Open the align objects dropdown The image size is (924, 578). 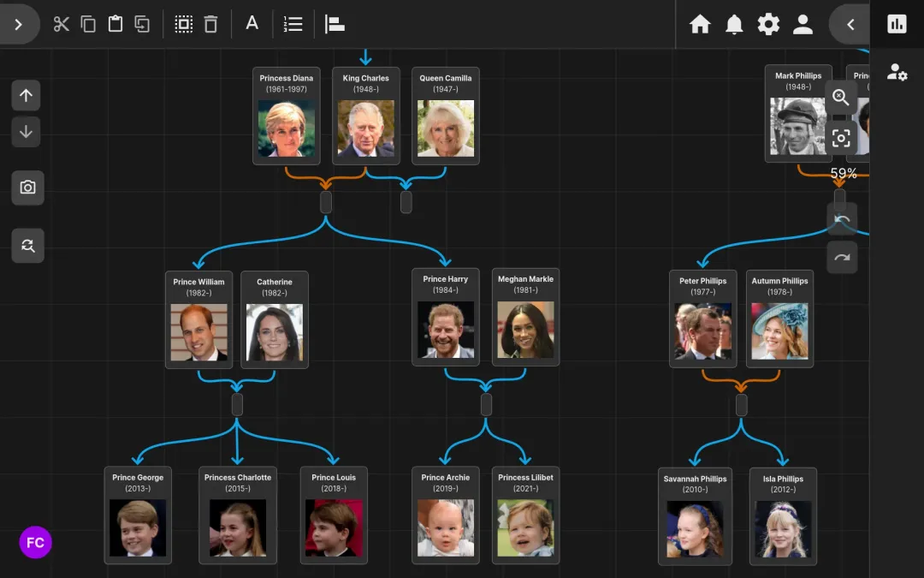(335, 24)
